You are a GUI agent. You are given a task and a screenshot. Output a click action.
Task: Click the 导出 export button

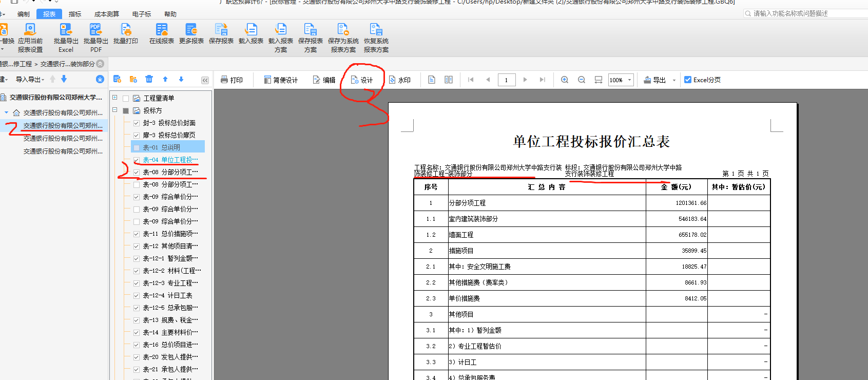tap(655, 80)
